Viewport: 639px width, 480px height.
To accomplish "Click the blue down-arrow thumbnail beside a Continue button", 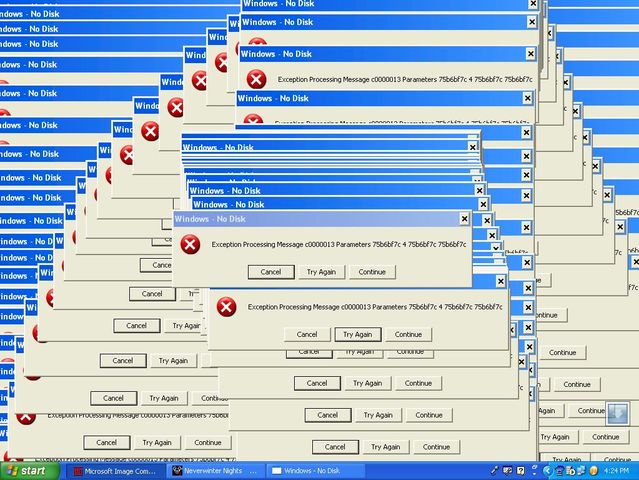I will 617,413.
